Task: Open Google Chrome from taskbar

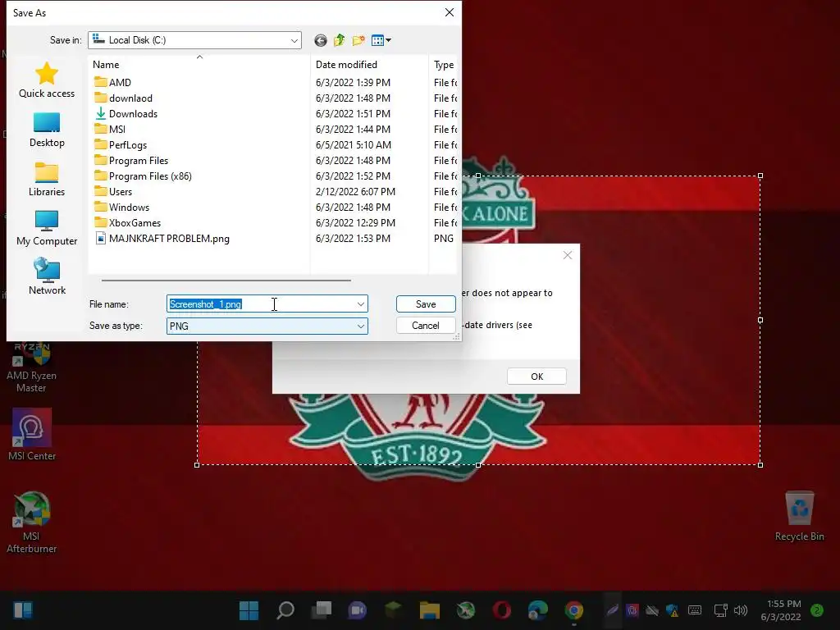Action: pyautogui.click(x=573, y=610)
